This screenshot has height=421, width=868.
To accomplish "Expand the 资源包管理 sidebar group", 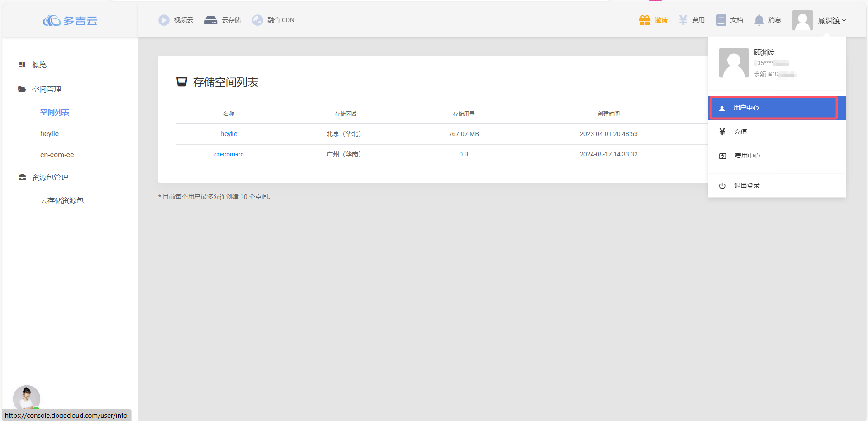I will pyautogui.click(x=50, y=177).
